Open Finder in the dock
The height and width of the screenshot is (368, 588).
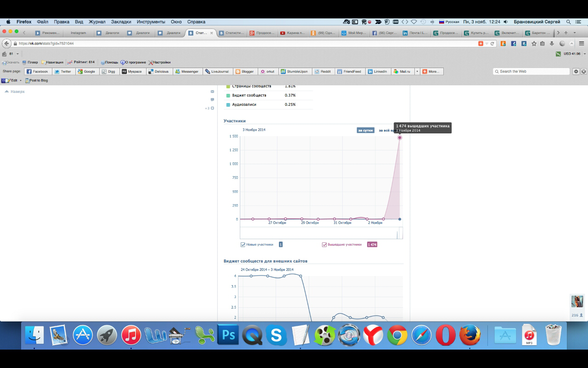point(34,335)
